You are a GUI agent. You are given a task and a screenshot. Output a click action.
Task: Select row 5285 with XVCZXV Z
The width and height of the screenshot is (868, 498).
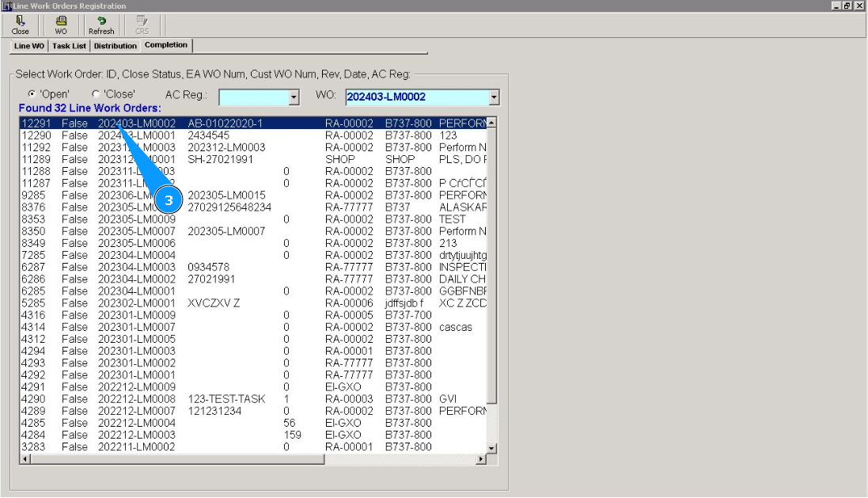(x=253, y=303)
